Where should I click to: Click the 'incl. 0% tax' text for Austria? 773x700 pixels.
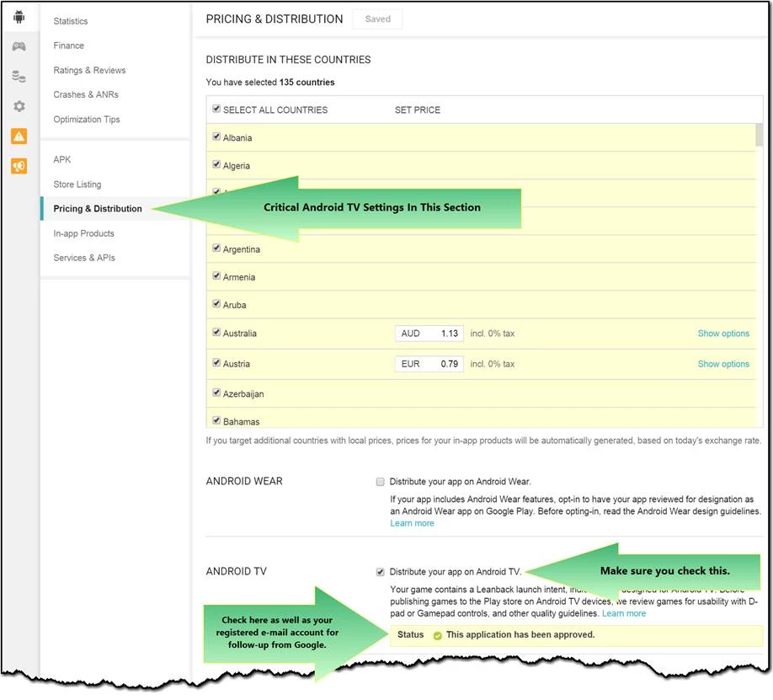492,364
